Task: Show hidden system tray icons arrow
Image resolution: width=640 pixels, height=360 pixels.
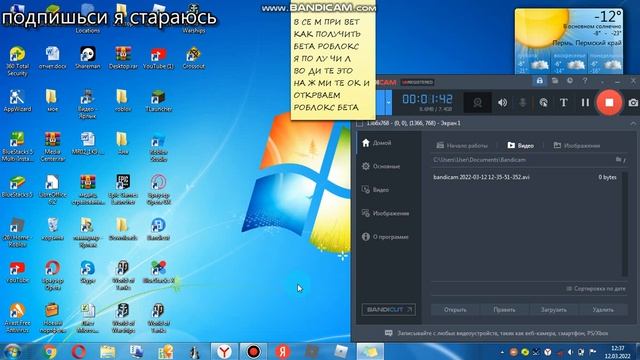Action: [x=502, y=352]
